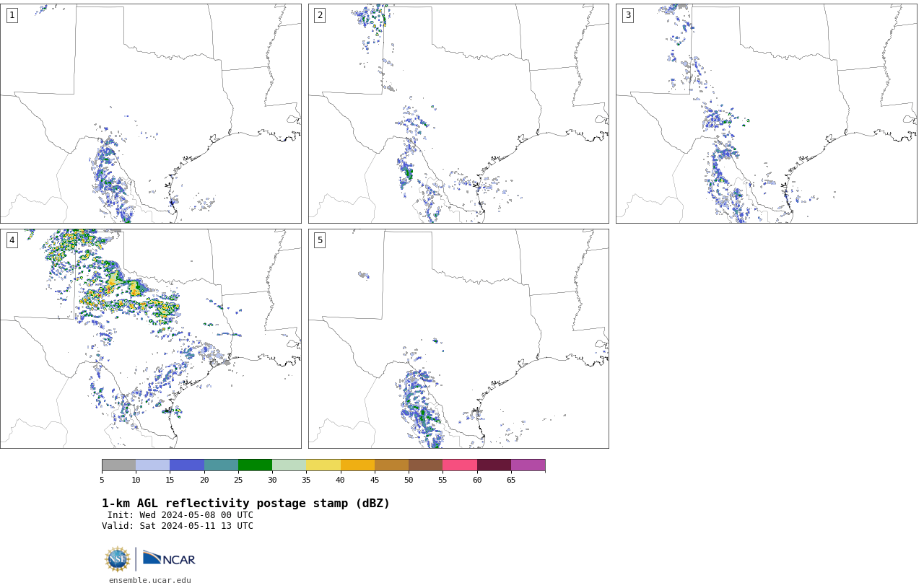Select the yellow 35-40 dBZ swatch

click(323, 465)
